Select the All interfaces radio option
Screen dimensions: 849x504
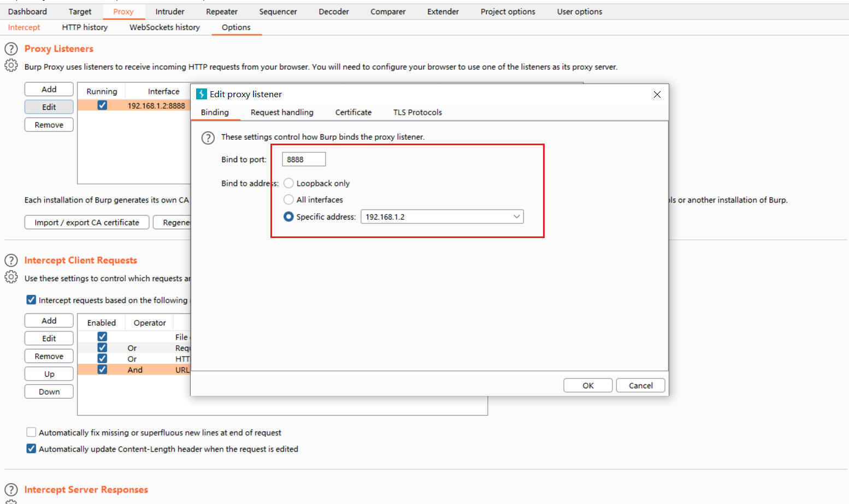tap(288, 200)
